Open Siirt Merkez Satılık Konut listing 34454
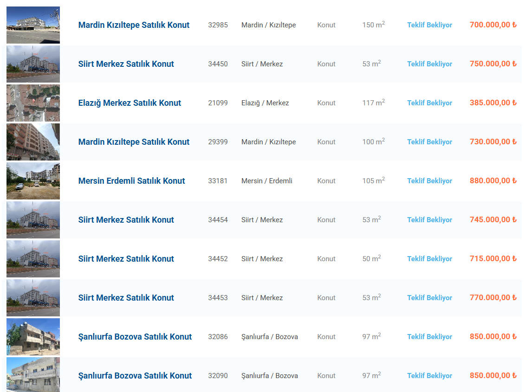The width and height of the screenshot is (532, 392). pos(126,220)
